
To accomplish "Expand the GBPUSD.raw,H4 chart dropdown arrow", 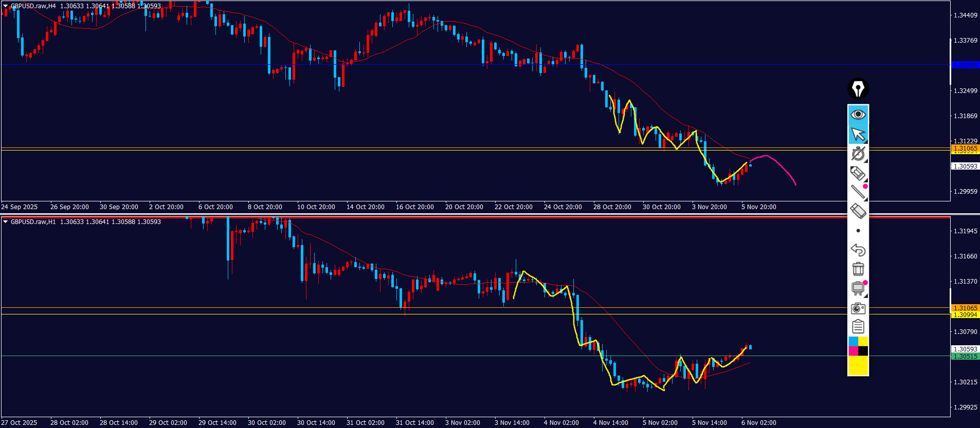I will tap(5, 6).
